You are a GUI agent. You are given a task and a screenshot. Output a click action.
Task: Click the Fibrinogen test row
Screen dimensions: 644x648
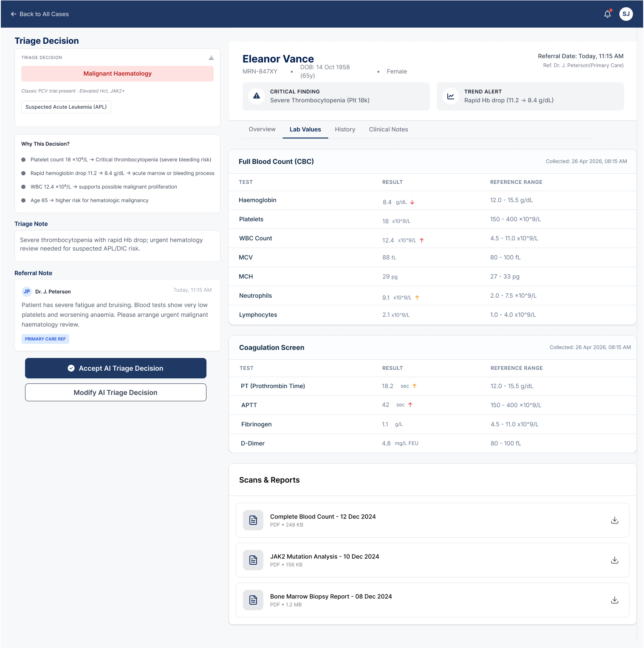(x=432, y=424)
